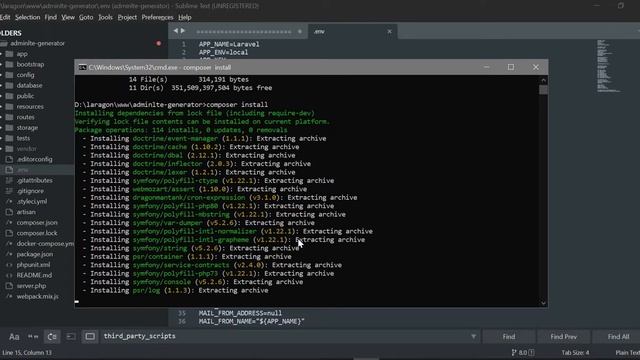
Task: Open the .gitattributes file
Action: pos(34,180)
